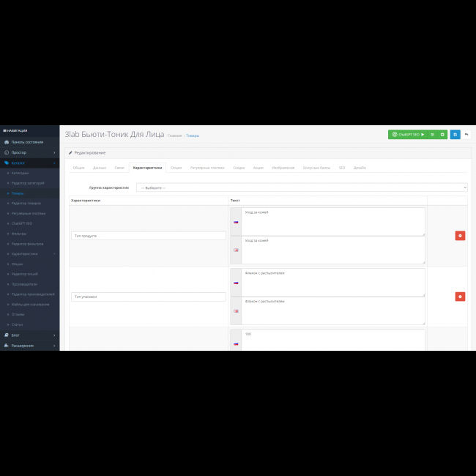
Task: Open the 'SEO' tab
Action: pos(342,168)
